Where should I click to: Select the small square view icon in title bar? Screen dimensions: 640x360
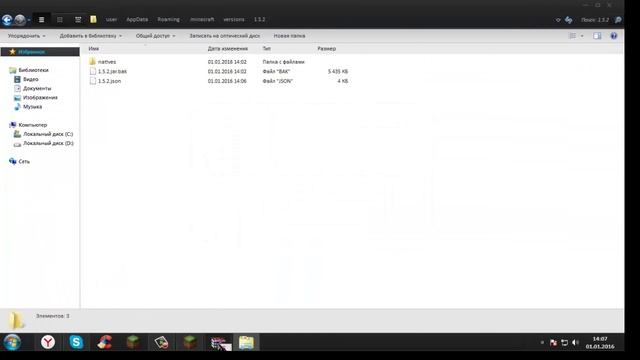click(60, 20)
